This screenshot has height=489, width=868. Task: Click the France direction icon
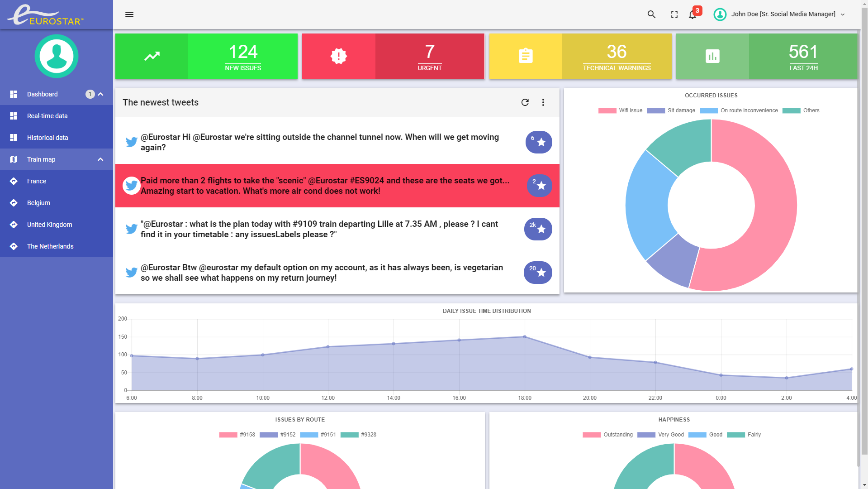coord(14,181)
